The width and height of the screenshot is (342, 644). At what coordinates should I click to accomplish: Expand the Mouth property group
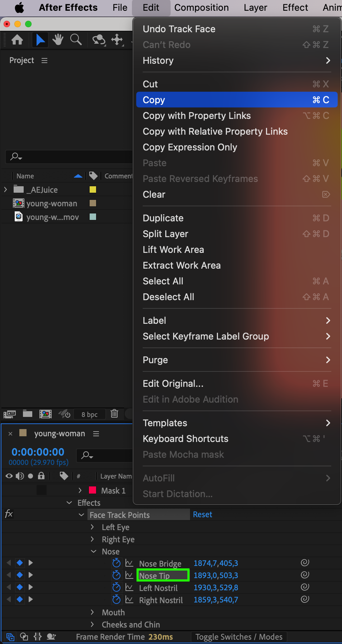pos(92,612)
